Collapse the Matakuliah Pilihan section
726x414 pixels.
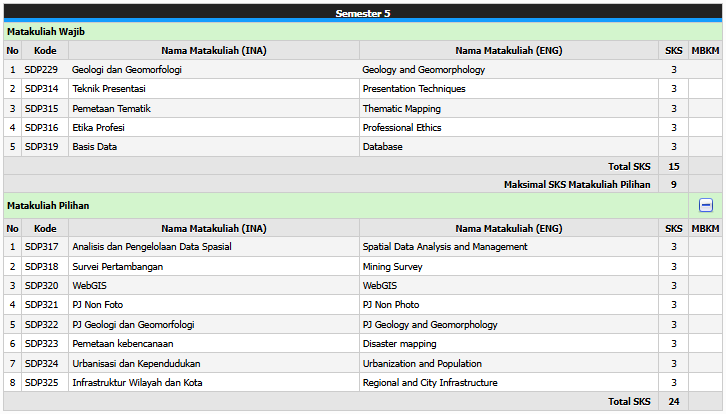[705, 205]
